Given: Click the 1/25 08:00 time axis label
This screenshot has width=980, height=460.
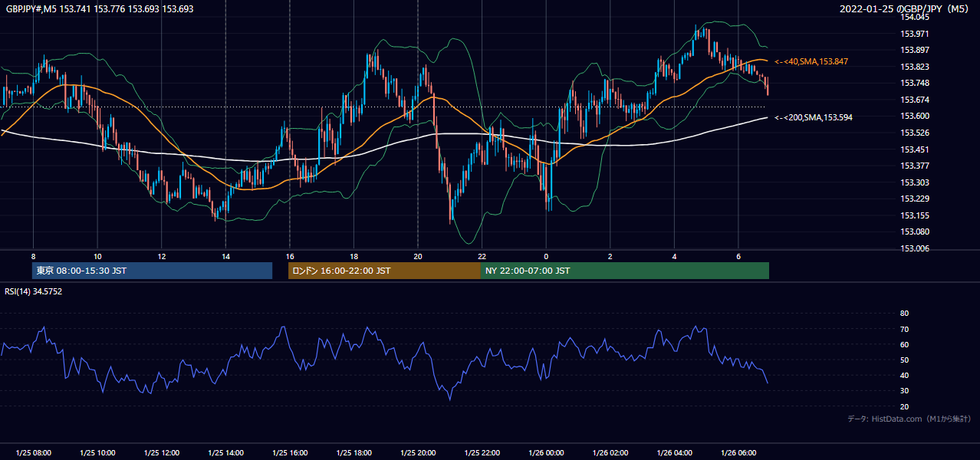Looking at the screenshot, I should tap(33, 453).
